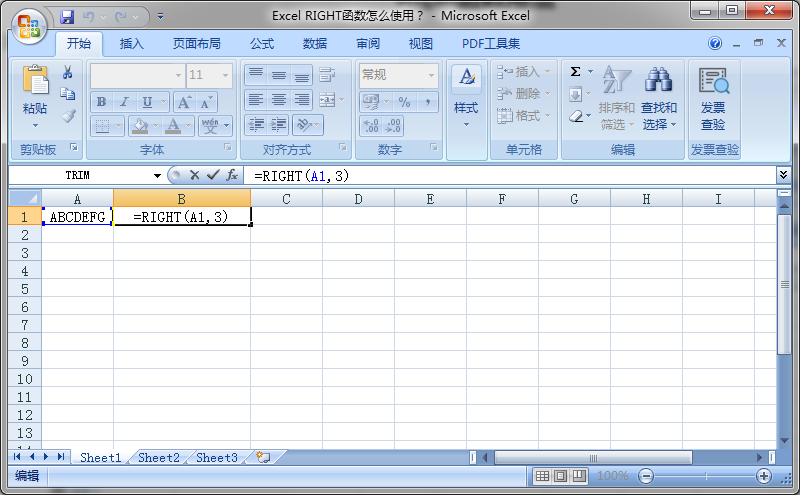This screenshot has width=800, height=495.
Task: Switch to the 公式 tab
Action: point(262,44)
